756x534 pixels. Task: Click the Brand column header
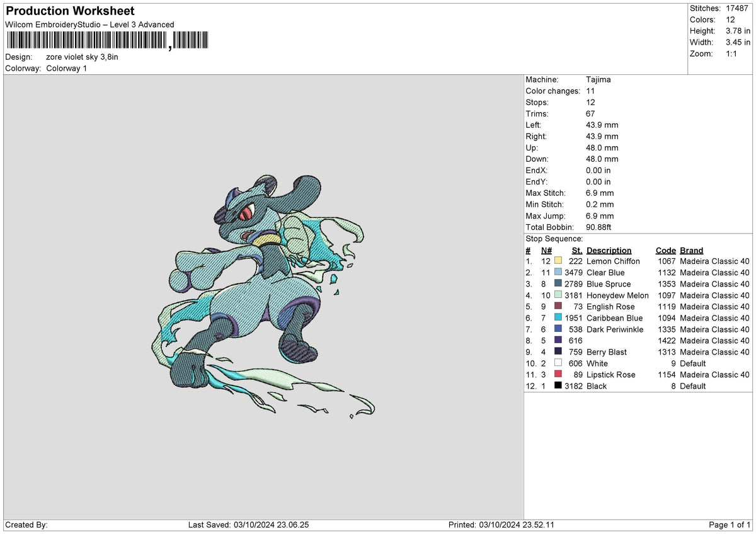(691, 250)
